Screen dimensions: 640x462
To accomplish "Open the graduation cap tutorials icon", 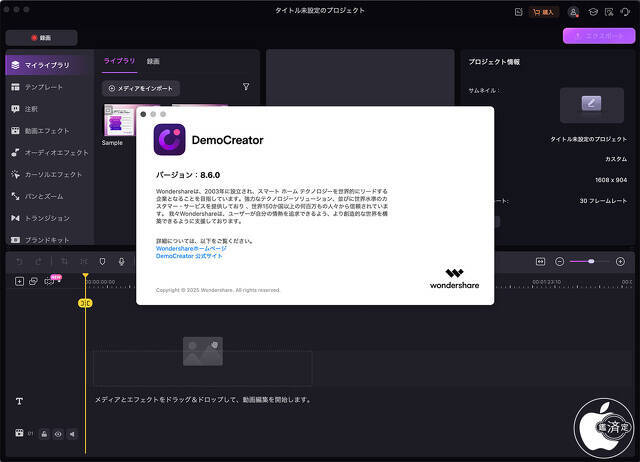I will (593, 12).
